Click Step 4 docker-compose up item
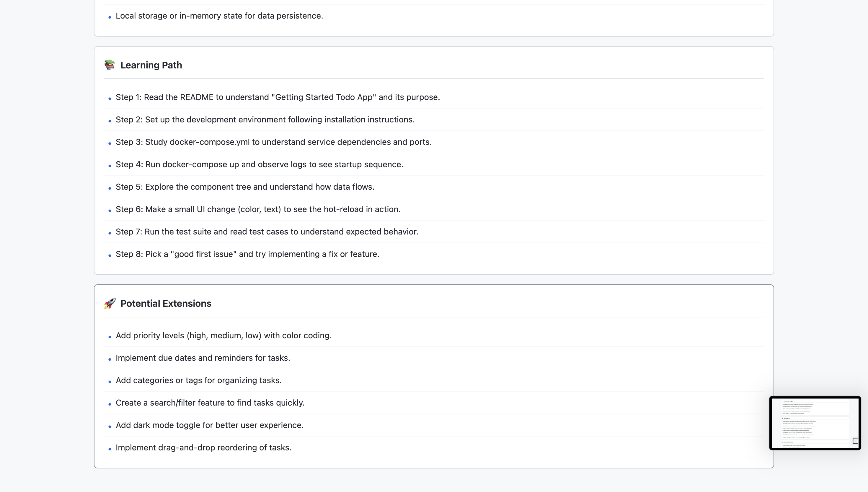Image resolution: width=868 pixels, height=492 pixels. [259, 165]
